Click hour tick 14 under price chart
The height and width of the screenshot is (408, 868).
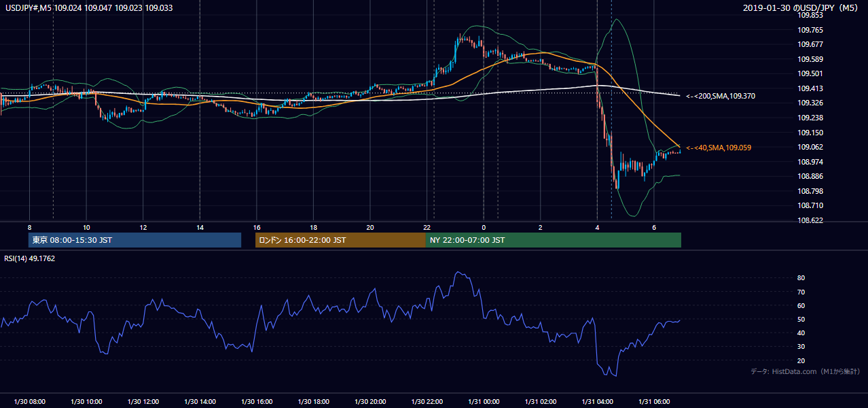tap(200, 227)
